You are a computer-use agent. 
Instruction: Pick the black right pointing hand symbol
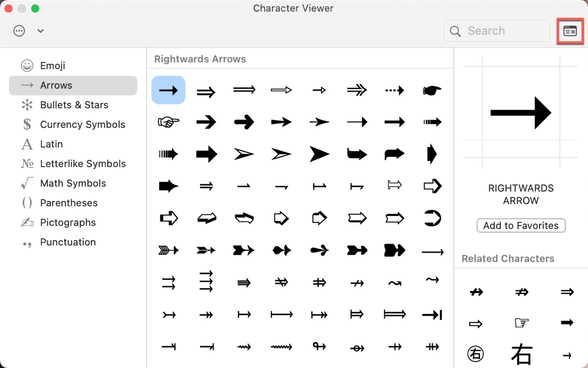(432, 90)
